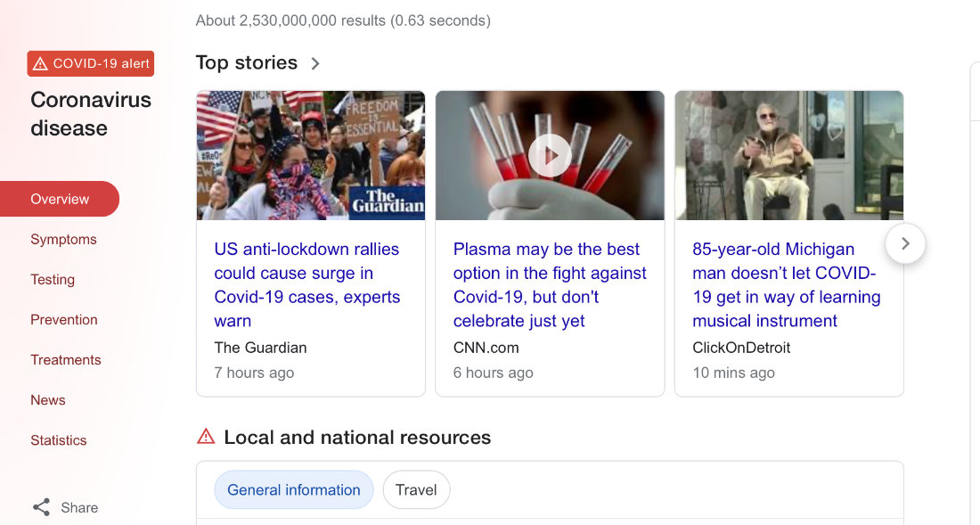Open the News section
This screenshot has width=980, height=525.
coord(48,400)
